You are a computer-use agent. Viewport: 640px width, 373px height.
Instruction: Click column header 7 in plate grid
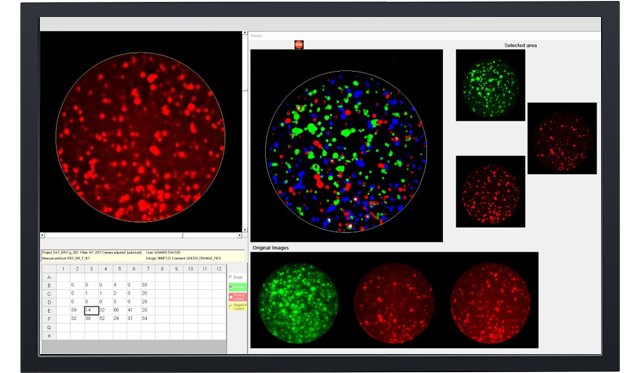[x=148, y=269]
